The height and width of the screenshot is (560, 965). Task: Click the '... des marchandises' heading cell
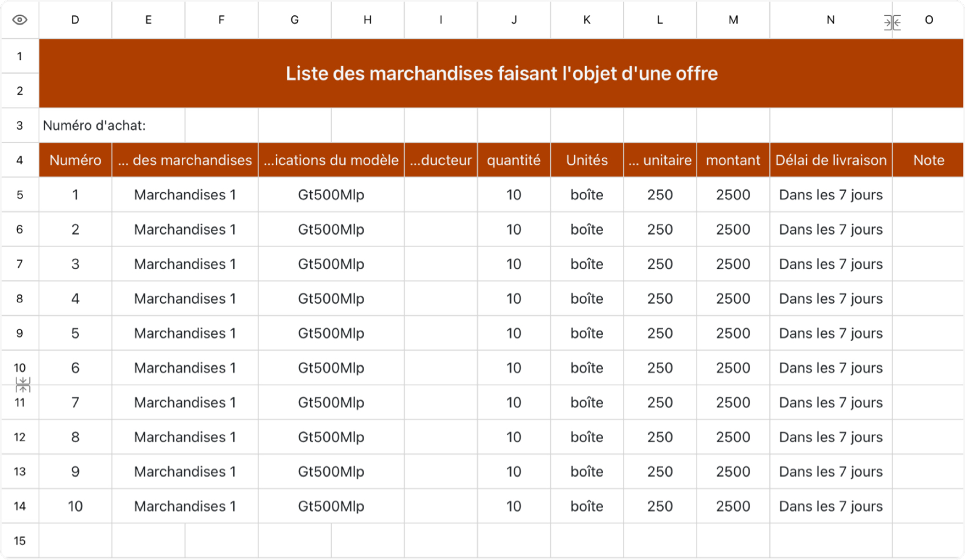(x=185, y=160)
